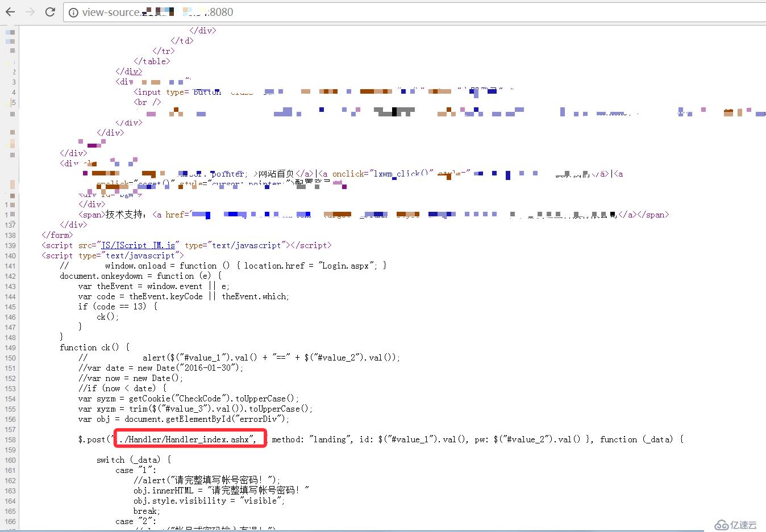Click the getCookie("CheckCode") line
766x532 pixels.
tap(189, 399)
